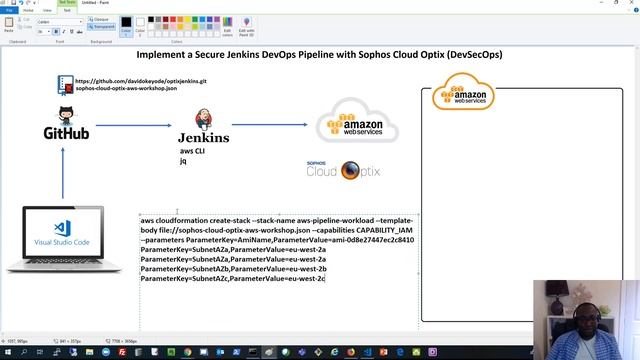Click the webcam video thumbnail
Viewport: 640px width, 360px height.
click(x=586, y=320)
